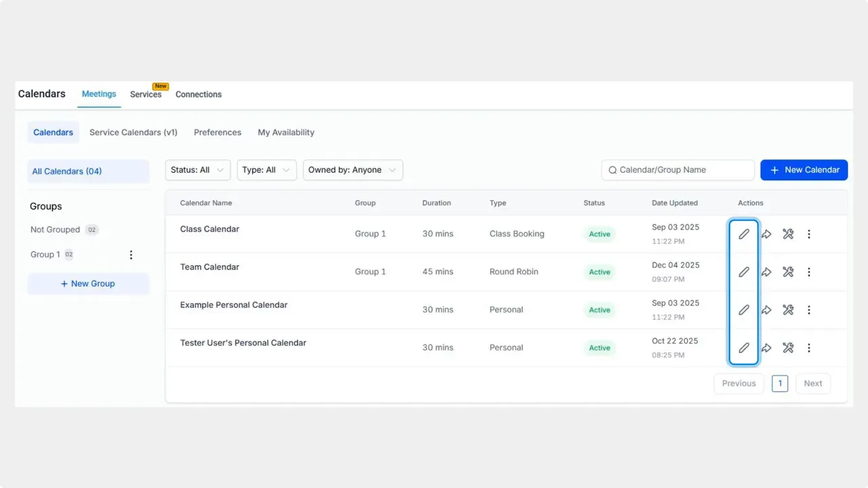Open tools icon for Example Personal Calendar
This screenshot has width=868, height=488.
tap(788, 310)
